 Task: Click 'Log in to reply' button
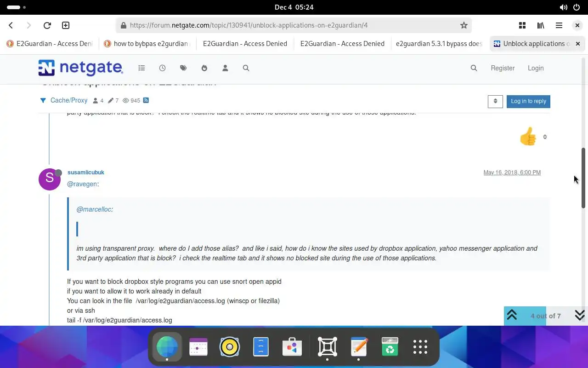(528, 101)
